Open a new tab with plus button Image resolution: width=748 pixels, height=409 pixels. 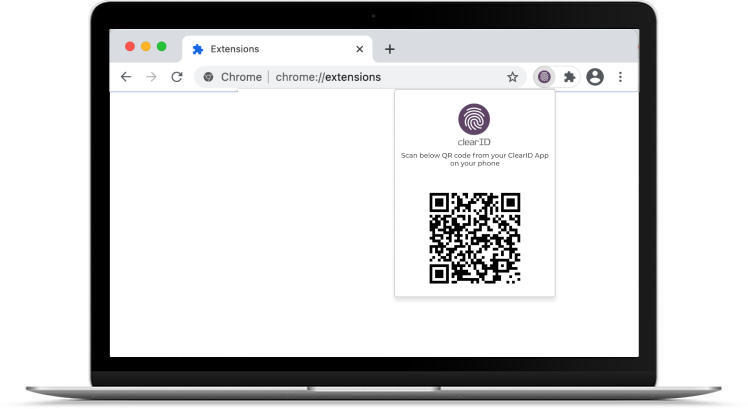coord(390,48)
